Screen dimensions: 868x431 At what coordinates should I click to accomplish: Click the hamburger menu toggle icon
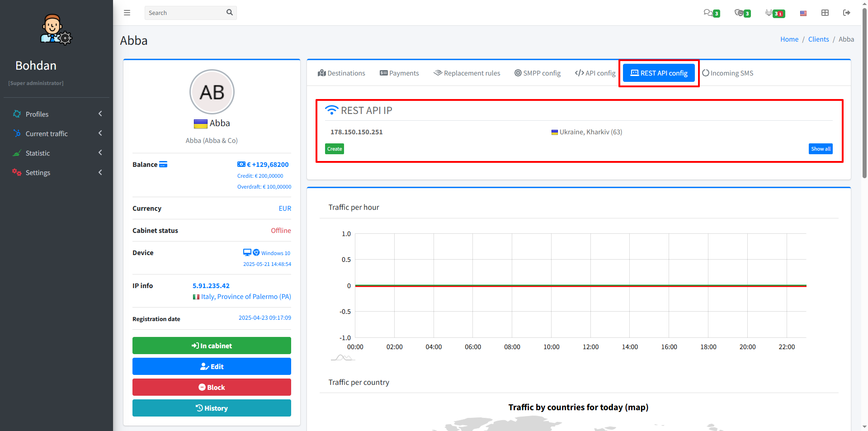click(x=127, y=13)
